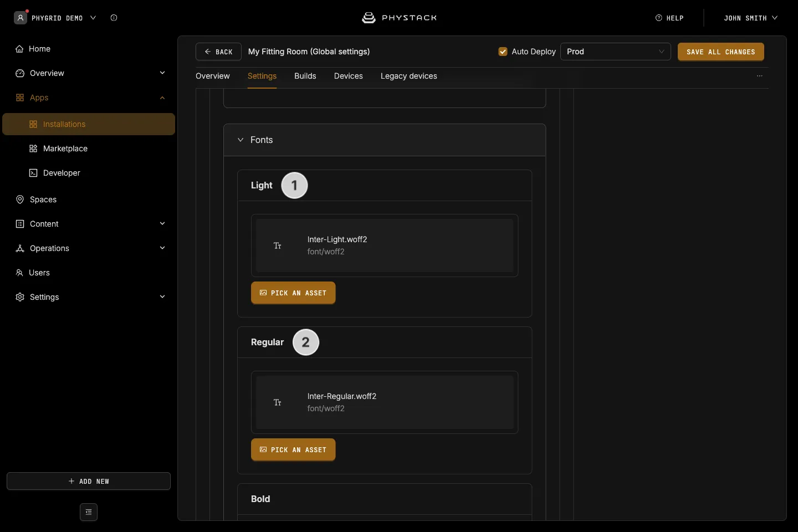Open the three-dots more menu near the tabs

pyautogui.click(x=760, y=76)
